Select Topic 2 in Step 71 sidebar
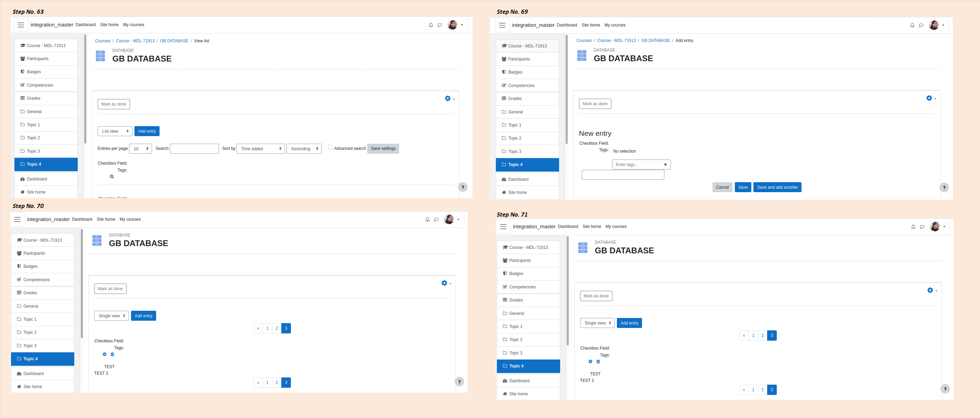The width and height of the screenshot is (980, 418). 529,340
